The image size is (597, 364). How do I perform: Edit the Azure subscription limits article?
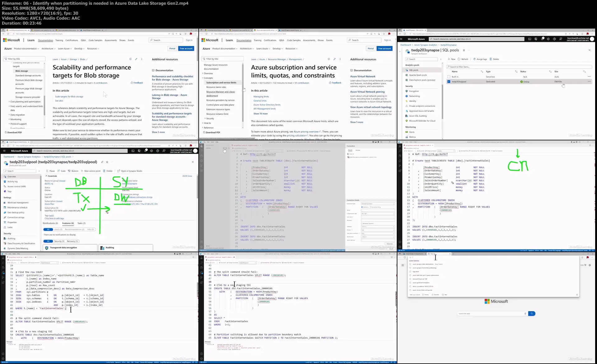334,59
